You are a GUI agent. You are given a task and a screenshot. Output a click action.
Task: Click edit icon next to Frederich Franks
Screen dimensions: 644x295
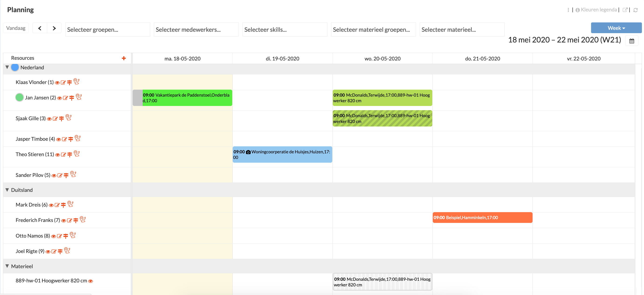pos(69,221)
